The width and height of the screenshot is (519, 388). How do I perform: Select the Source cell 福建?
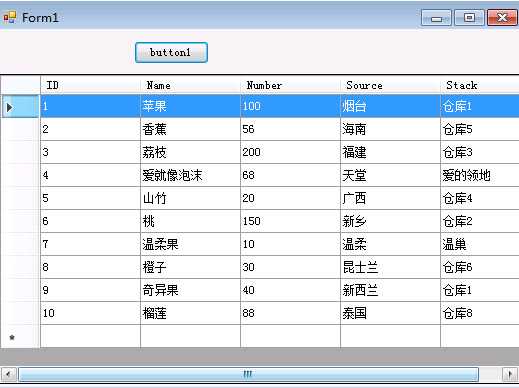click(390, 152)
